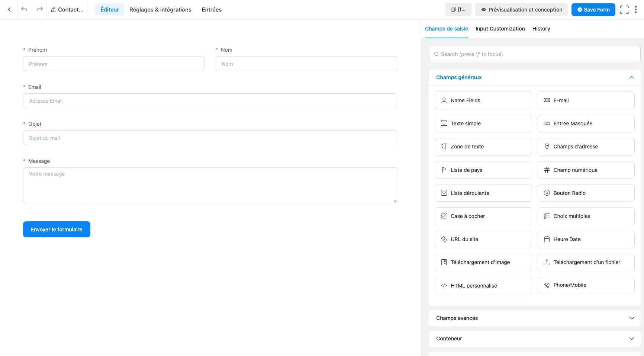The height and width of the screenshot is (356, 644).
Task: Click the redo arrow icon
Action: coord(39,9)
